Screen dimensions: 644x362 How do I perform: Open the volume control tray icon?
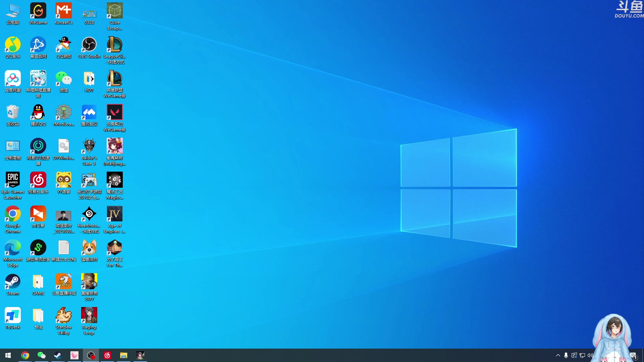[x=590, y=355]
